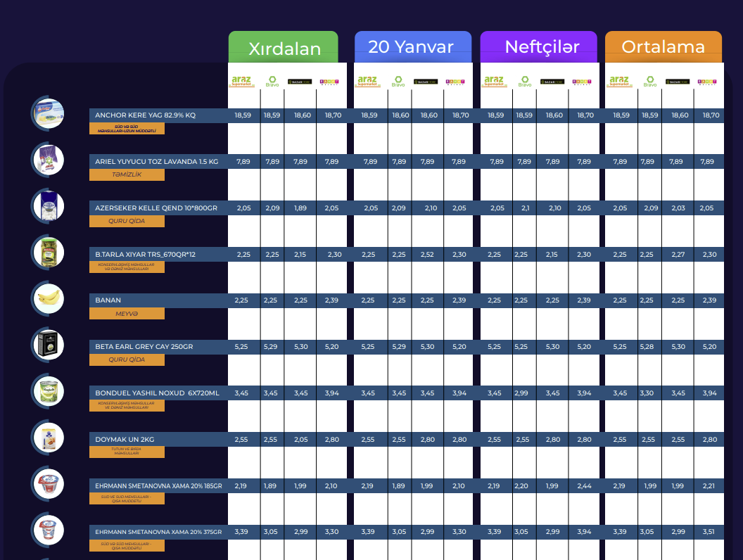Screen dimensions: 743x560
Task: Open the 20 Yanvar tab
Action: pyautogui.click(x=413, y=47)
